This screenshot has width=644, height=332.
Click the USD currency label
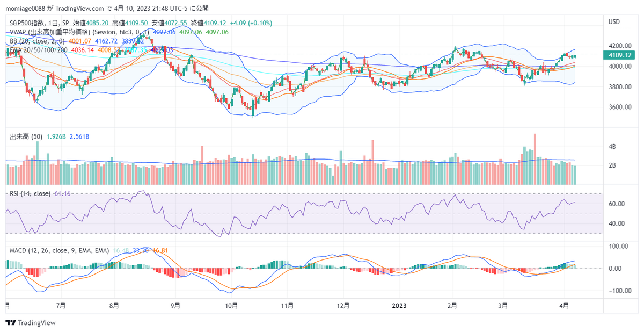coord(614,21)
